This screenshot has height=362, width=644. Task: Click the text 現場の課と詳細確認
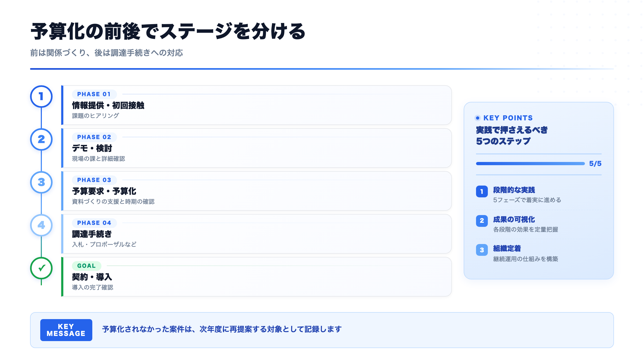click(x=98, y=158)
